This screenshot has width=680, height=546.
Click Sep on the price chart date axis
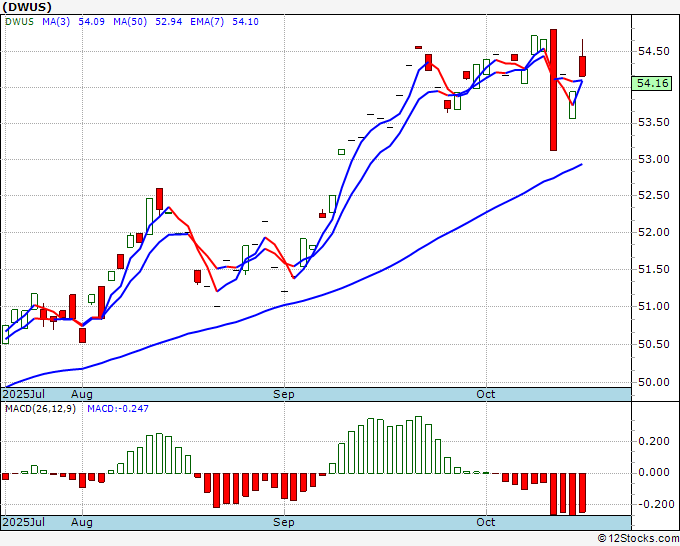[x=284, y=394]
